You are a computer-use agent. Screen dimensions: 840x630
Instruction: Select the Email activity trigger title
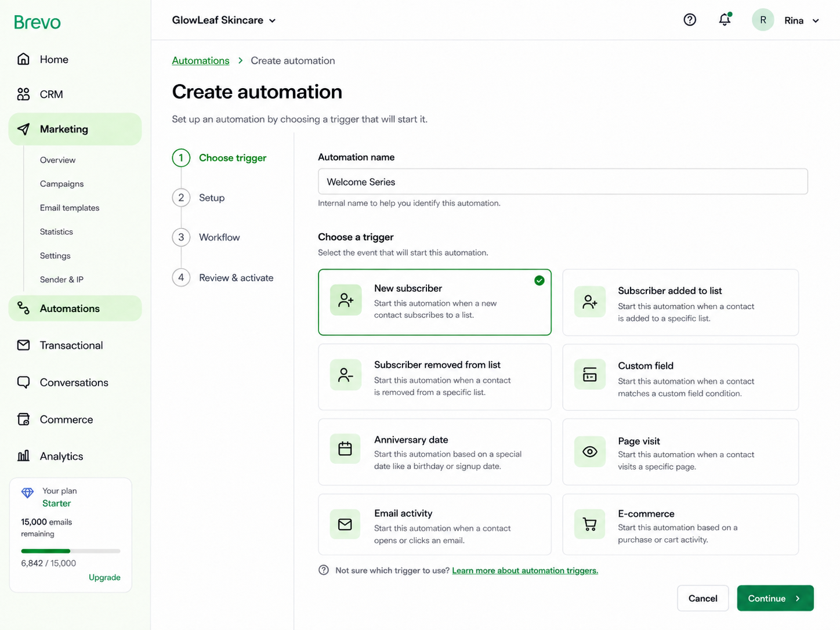(403, 513)
